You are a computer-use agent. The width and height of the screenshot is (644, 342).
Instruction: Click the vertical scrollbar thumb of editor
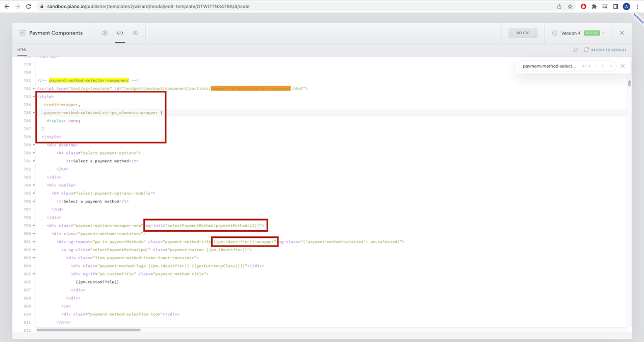pyautogui.click(x=629, y=84)
